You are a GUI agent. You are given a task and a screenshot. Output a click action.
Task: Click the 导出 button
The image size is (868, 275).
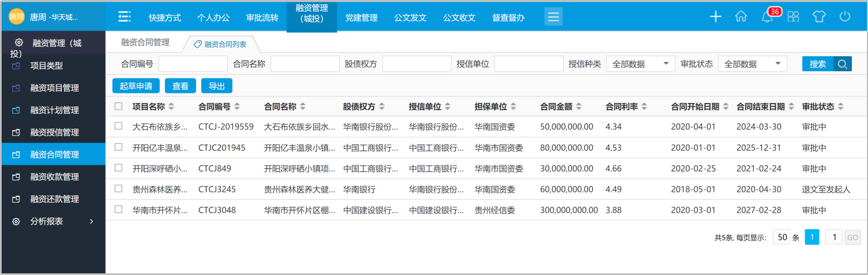[217, 86]
